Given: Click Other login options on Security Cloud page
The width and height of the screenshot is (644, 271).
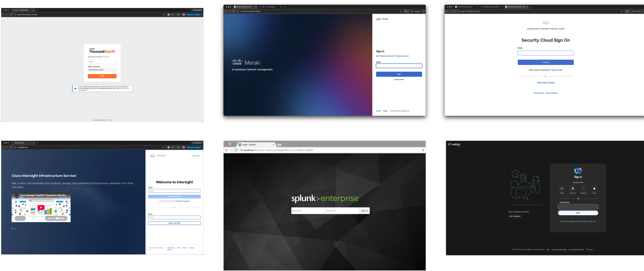Looking at the screenshot, I should point(545,83).
